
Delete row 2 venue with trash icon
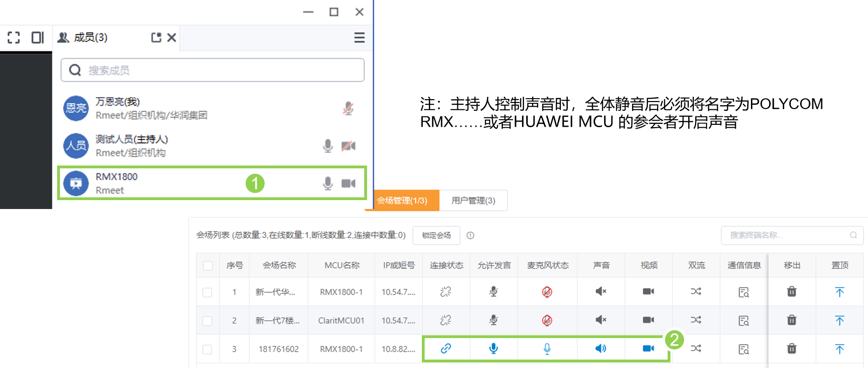(791, 320)
